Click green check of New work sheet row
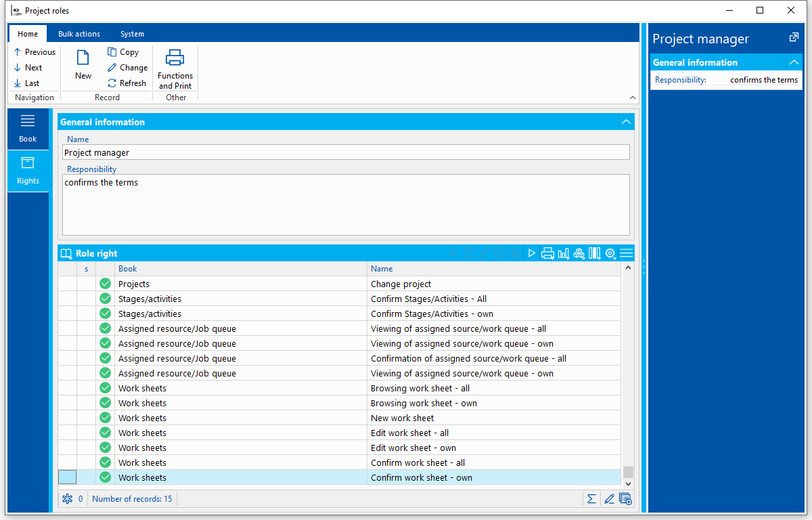This screenshot has width=812, height=520. click(x=105, y=418)
